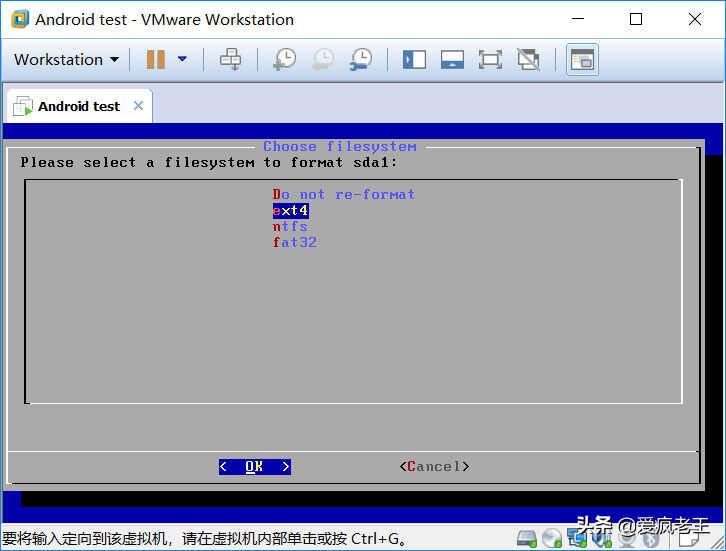Open the Workstation menu
The height and width of the screenshot is (551, 726).
(66, 60)
